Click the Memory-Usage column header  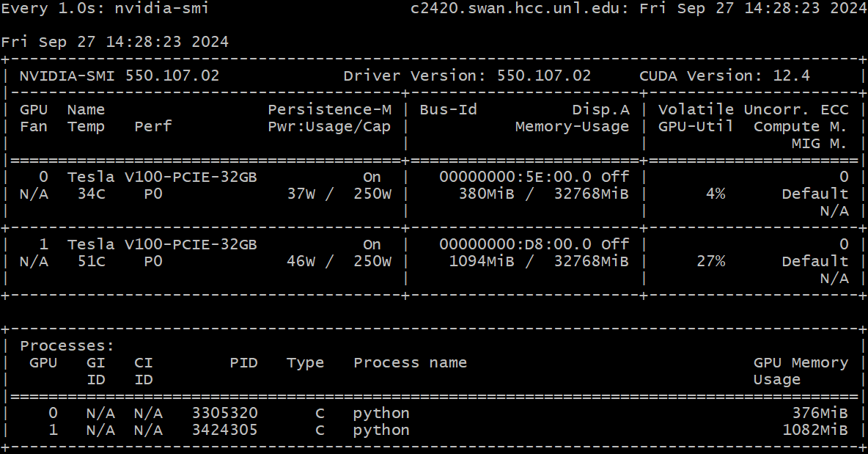(572, 126)
